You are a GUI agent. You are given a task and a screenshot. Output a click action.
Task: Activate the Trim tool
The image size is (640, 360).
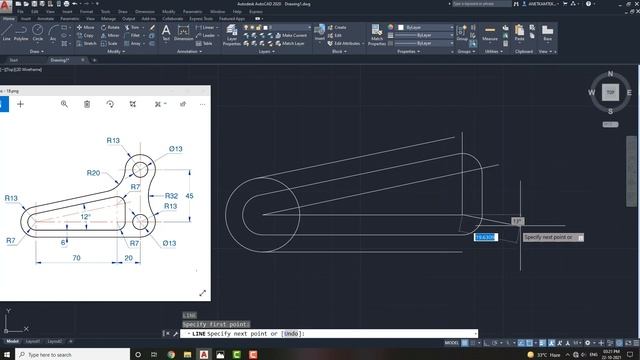point(132,27)
